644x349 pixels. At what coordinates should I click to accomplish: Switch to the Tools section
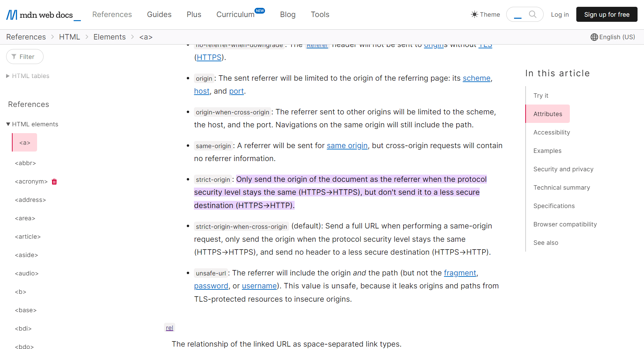(x=320, y=14)
